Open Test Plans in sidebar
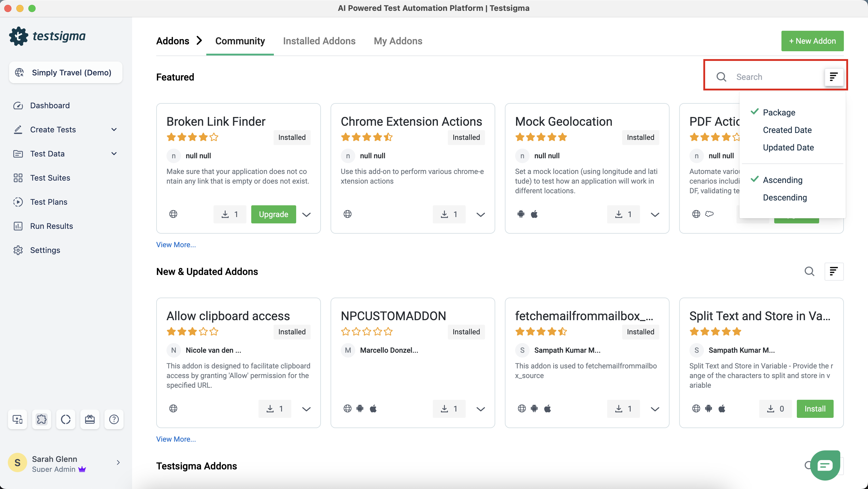The image size is (868, 489). tap(49, 202)
